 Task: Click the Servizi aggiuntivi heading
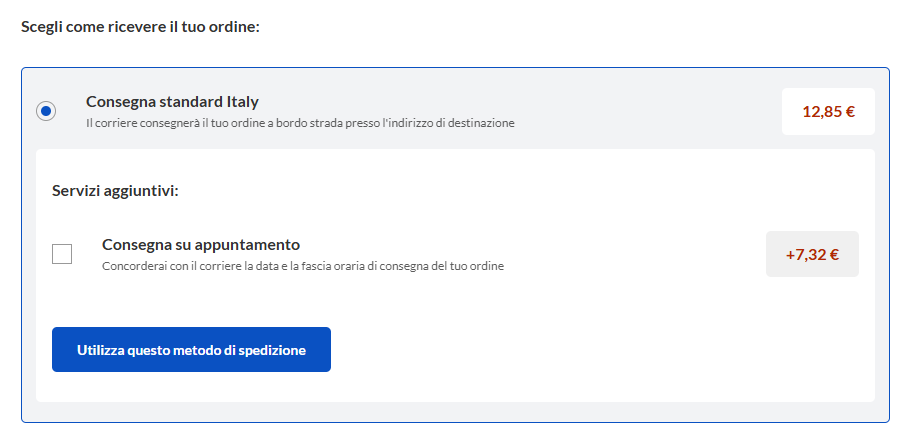coord(115,190)
